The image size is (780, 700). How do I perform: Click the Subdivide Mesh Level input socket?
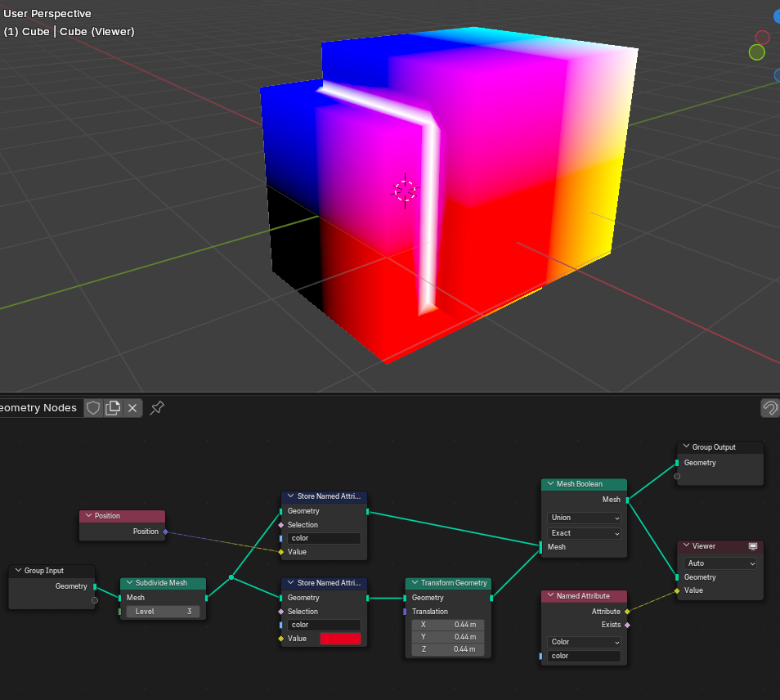[120, 612]
